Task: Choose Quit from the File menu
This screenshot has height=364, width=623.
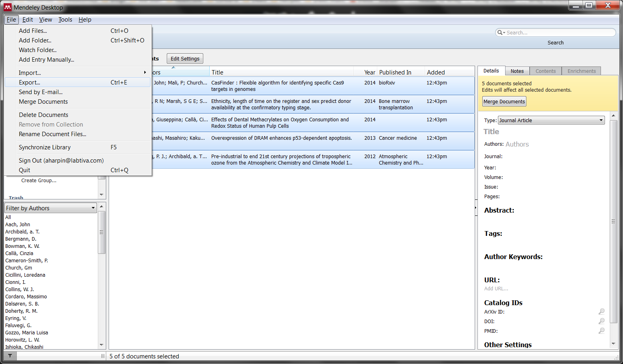Action: [78, 170]
